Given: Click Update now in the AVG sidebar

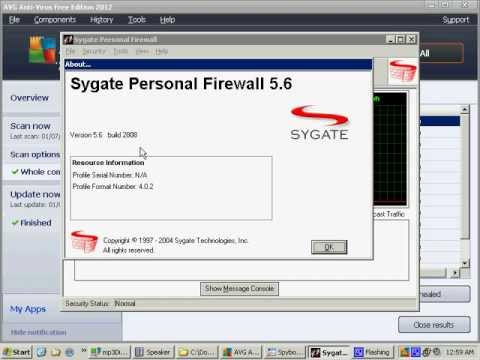Looking at the screenshot, I should 35,194.
